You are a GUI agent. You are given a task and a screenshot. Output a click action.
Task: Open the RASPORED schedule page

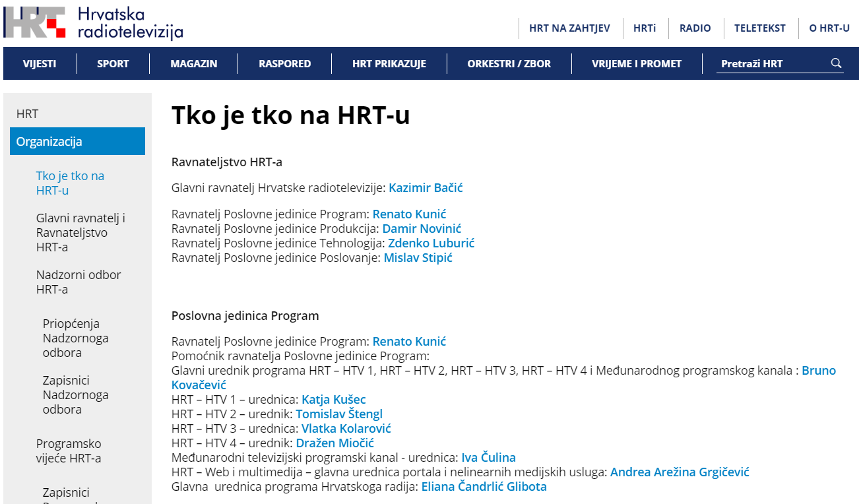(284, 63)
